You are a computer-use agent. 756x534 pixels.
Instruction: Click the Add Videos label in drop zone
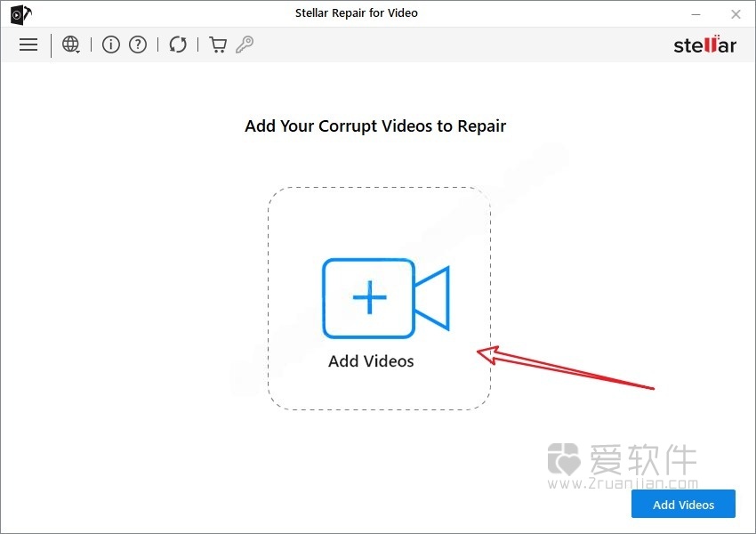(371, 360)
